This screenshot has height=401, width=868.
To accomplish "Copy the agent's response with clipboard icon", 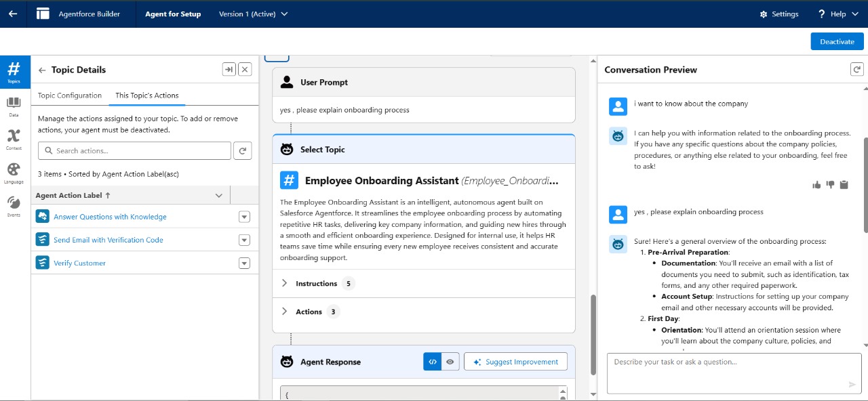I will pos(844,184).
